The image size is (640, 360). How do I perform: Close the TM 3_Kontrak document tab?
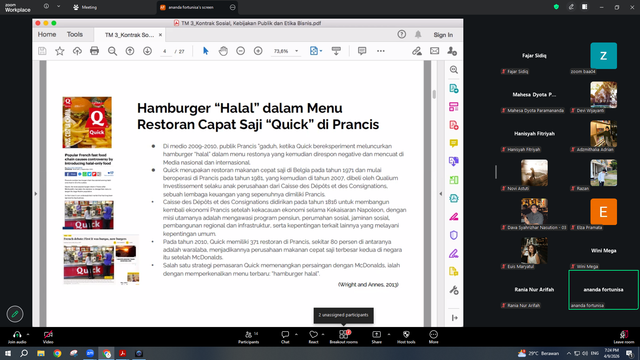point(160,35)
